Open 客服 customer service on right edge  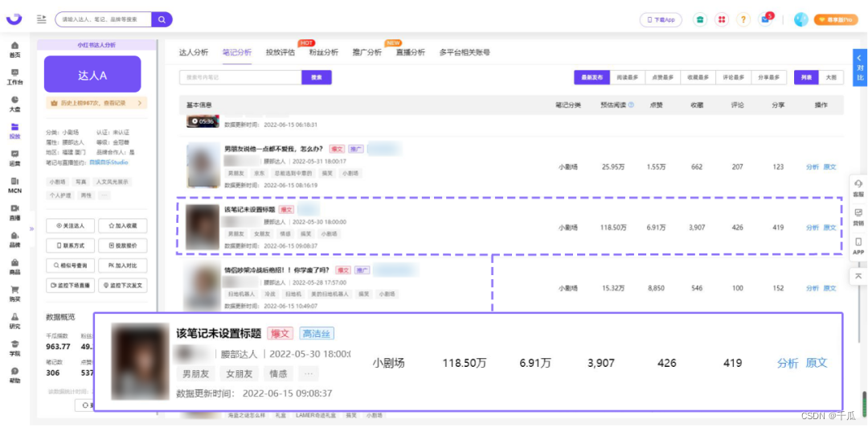click(x=858, y=187)
